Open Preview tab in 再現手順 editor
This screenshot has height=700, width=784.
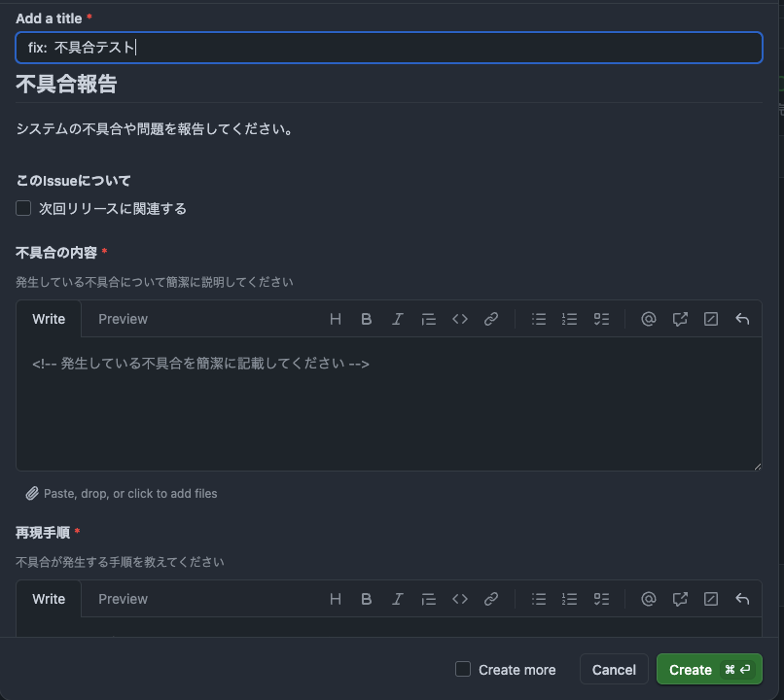(x=123, y=599)
